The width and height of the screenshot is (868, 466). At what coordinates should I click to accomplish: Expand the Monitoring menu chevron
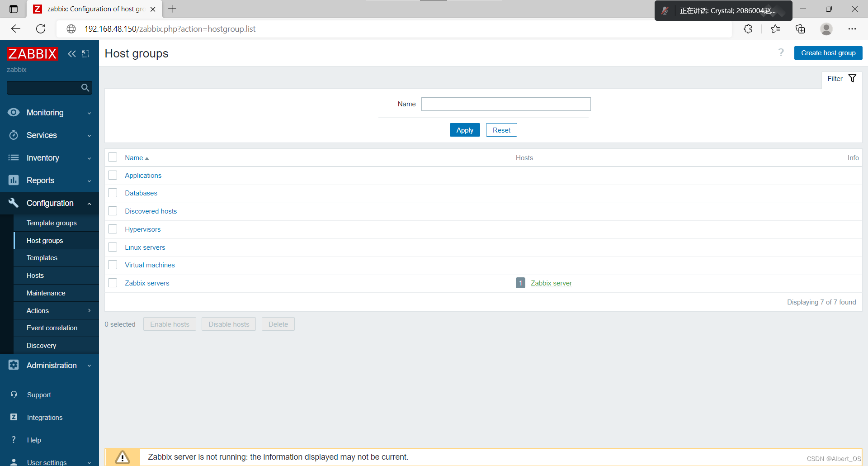(x=89, y=113)
